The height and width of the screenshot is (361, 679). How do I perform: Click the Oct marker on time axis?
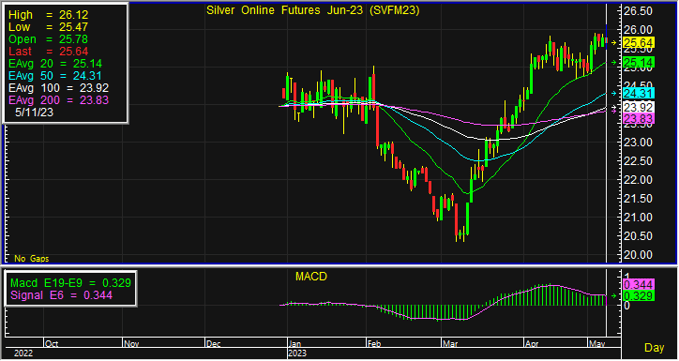click(x=52, y=344)
